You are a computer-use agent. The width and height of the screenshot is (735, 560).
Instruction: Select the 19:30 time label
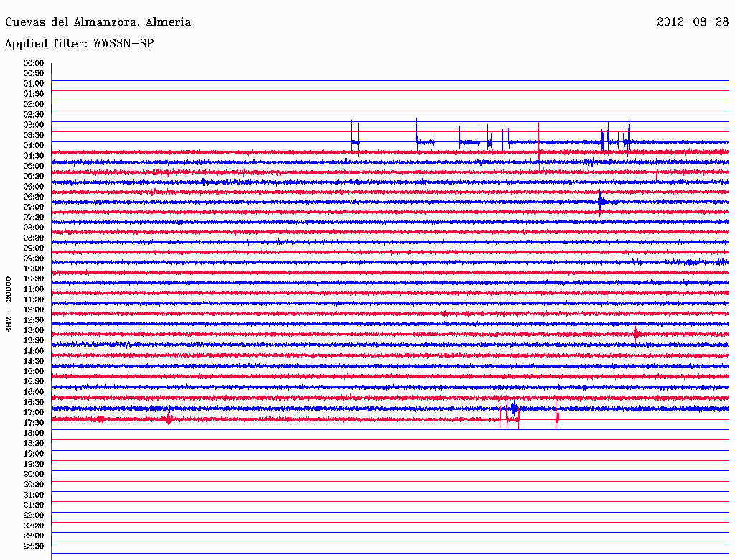(34, 465)
